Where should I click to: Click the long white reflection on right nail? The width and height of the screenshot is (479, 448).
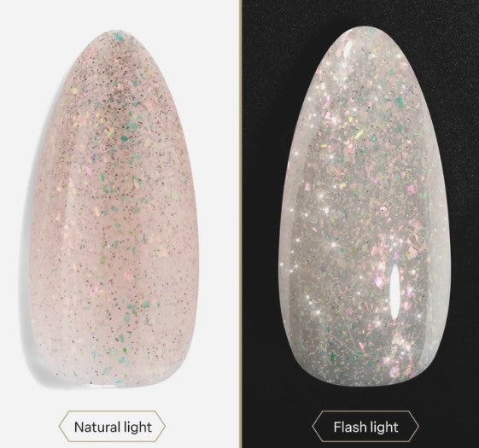pos(395,292)
